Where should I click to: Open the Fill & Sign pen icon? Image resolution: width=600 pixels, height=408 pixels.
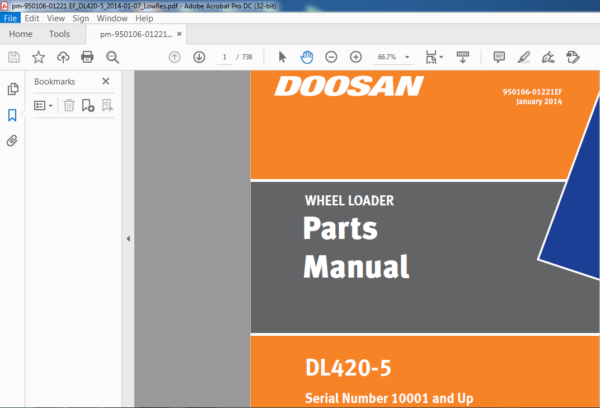(x=548, y=57)
